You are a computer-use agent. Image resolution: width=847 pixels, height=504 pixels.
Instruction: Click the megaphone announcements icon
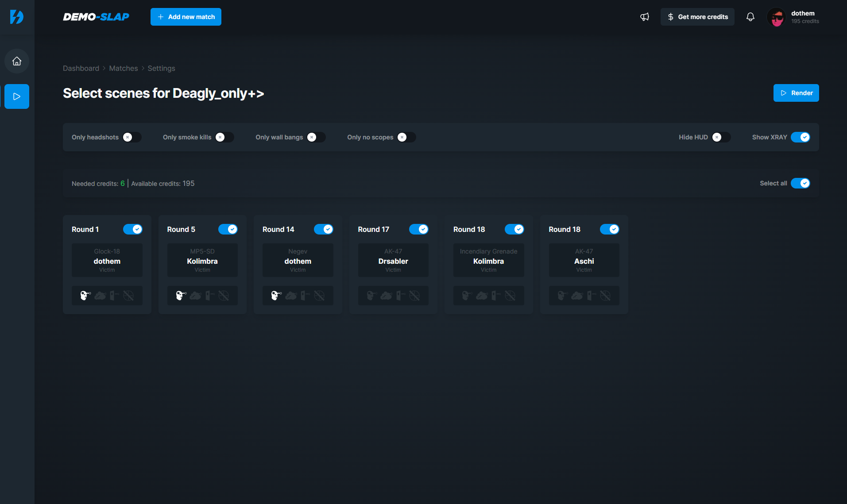(644, 17)
